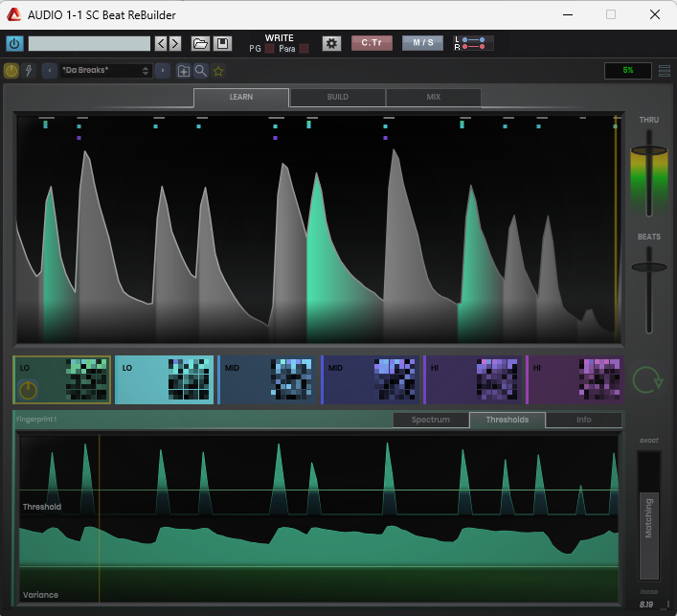
Task: Click the Variance graph area
Action: click(319, 561)
